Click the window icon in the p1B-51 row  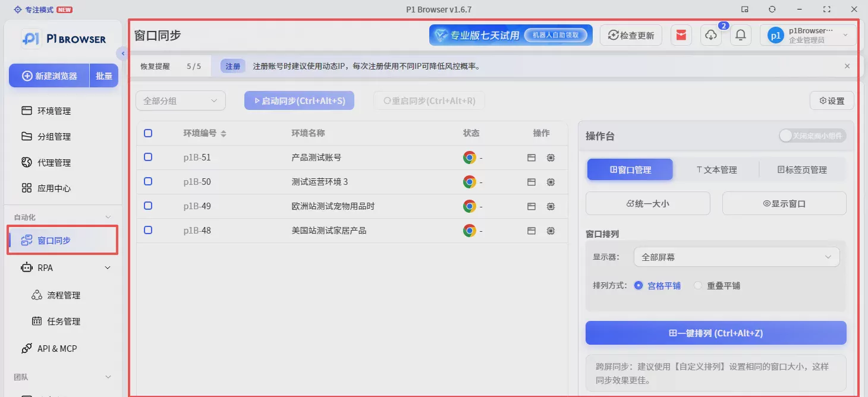pyautogui.click(x=532, y=157)
